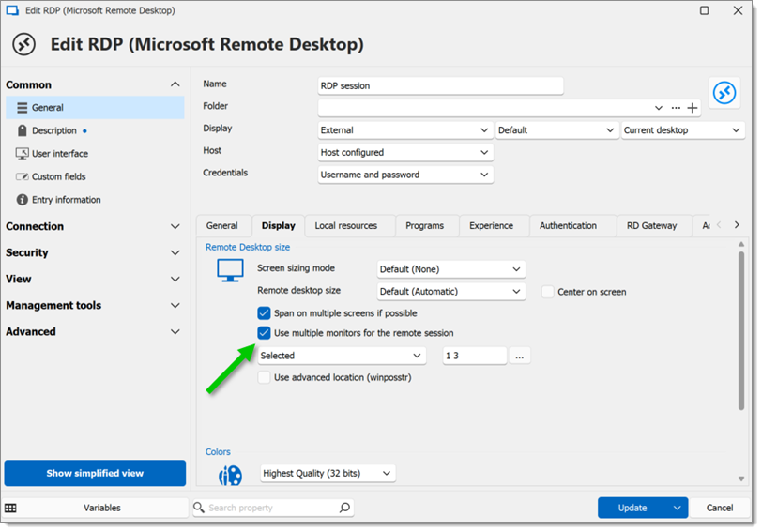Click Show simplified view button
Image resolution: width=762 pixels, height=532 pixels.
pyautogui.click(x=95, y=473)
